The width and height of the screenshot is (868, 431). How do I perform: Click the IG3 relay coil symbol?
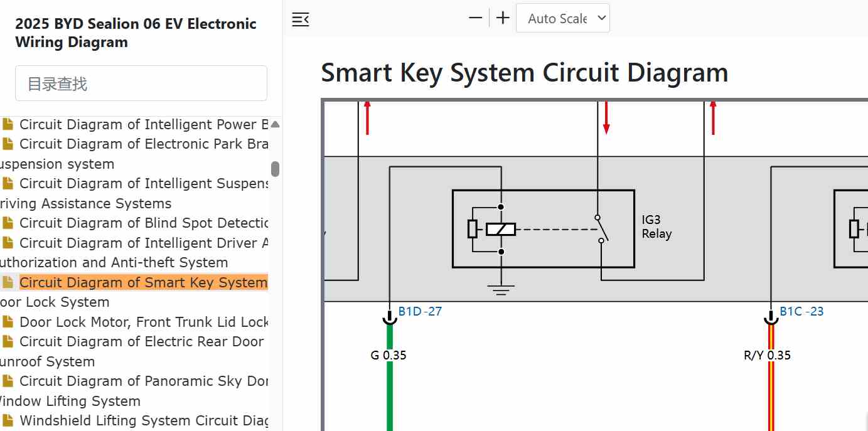tap(501, 229)
